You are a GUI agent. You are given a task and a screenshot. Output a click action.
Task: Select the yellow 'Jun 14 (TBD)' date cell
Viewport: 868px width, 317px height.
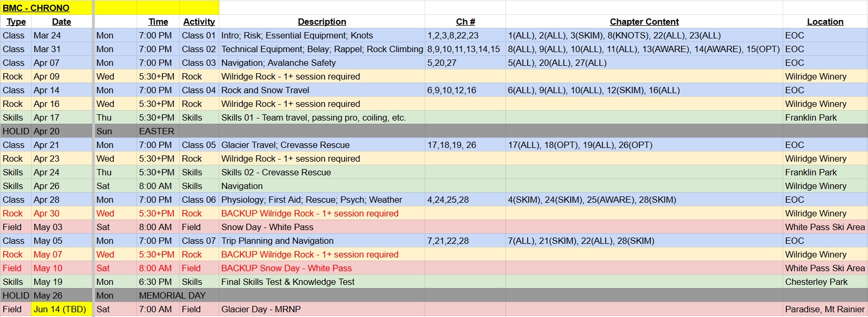point(62,309)
